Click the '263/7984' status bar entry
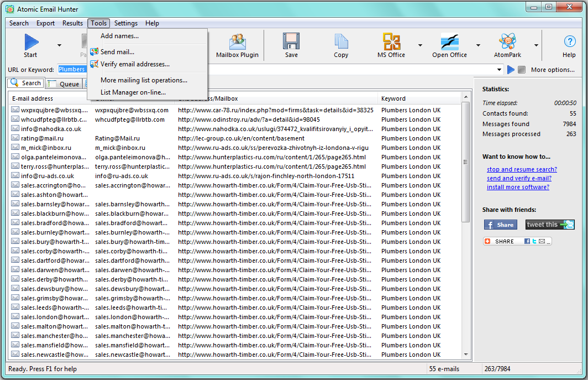Viewport: 588px width, 380px height. tap(497, 369)
